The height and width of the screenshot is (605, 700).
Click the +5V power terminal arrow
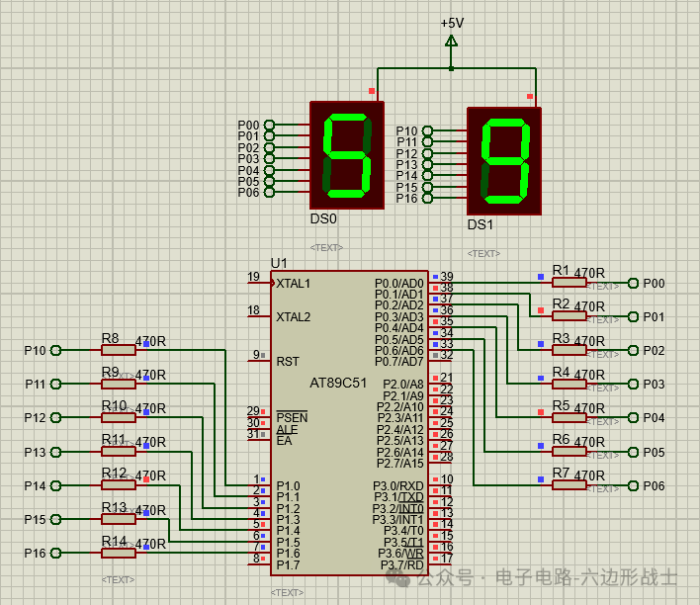click(451, 42)
